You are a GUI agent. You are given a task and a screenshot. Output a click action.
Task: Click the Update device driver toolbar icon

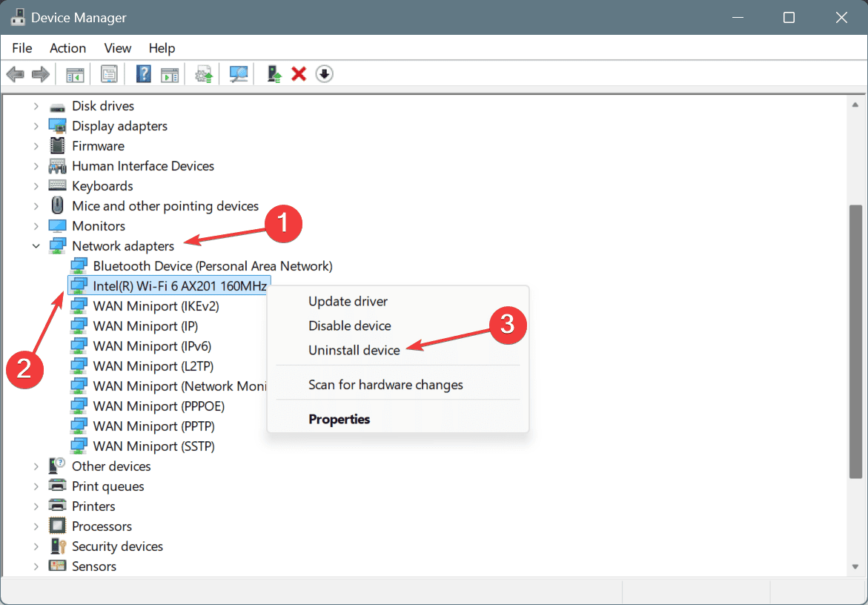pyautogui.click(x=204, y=73)
